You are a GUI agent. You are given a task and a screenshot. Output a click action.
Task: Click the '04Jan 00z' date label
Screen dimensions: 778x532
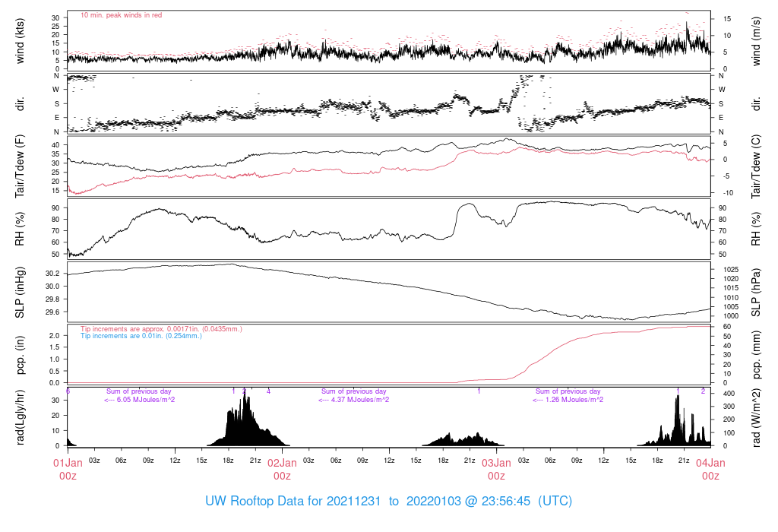coord(710,470)
